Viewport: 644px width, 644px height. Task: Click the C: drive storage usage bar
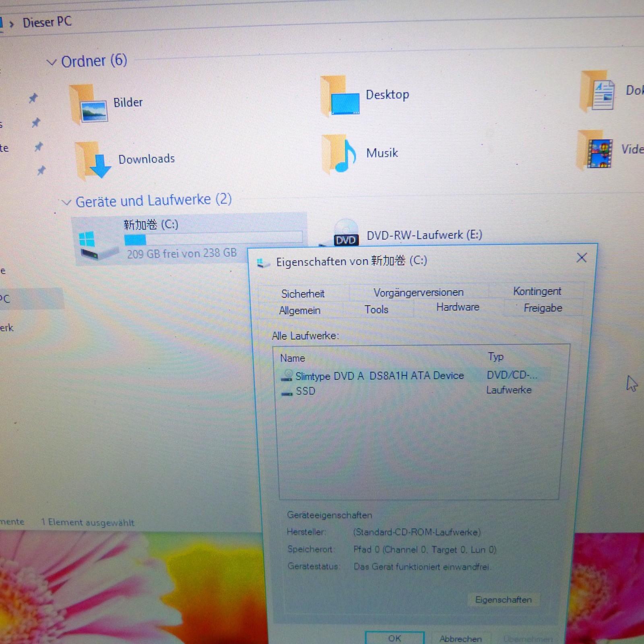213,238
